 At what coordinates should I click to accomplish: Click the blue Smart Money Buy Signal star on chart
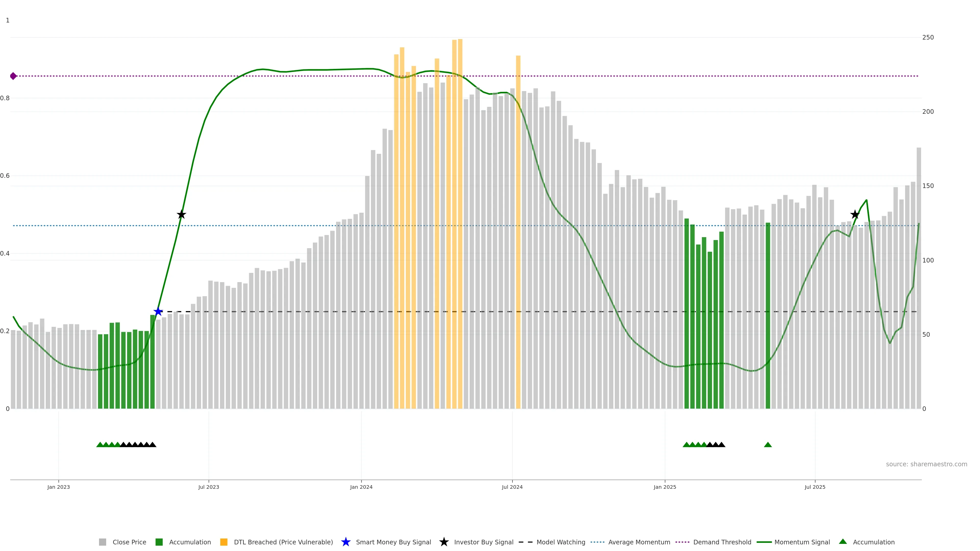coord(158,312)
